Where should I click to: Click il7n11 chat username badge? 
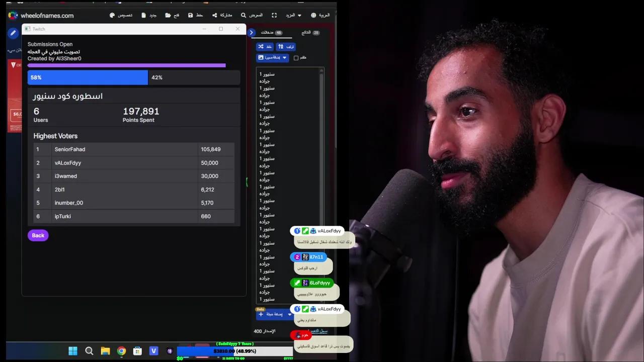point(309,257)
